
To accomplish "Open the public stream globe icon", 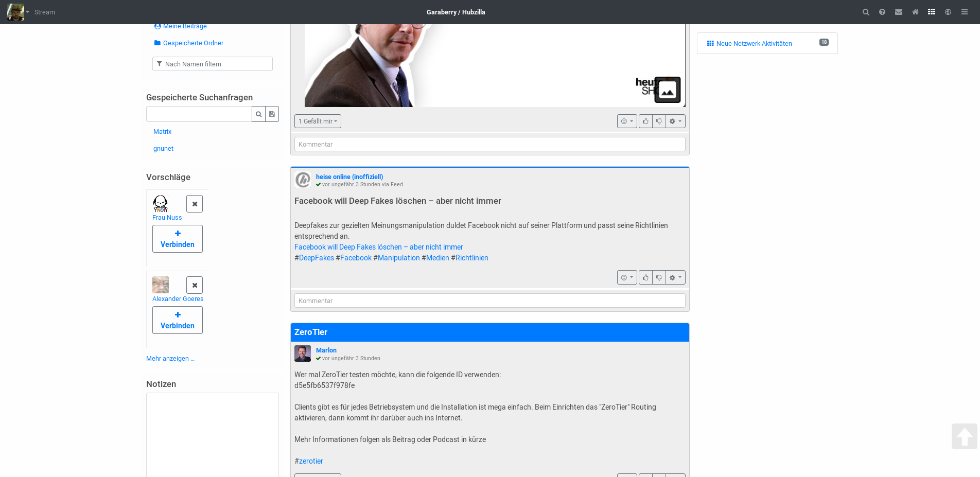I will (948, 12).
